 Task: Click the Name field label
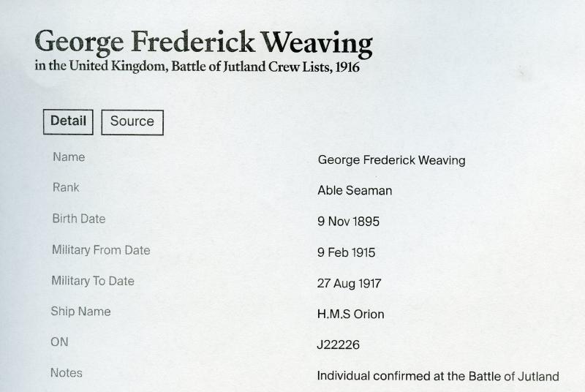pos(69,157)
